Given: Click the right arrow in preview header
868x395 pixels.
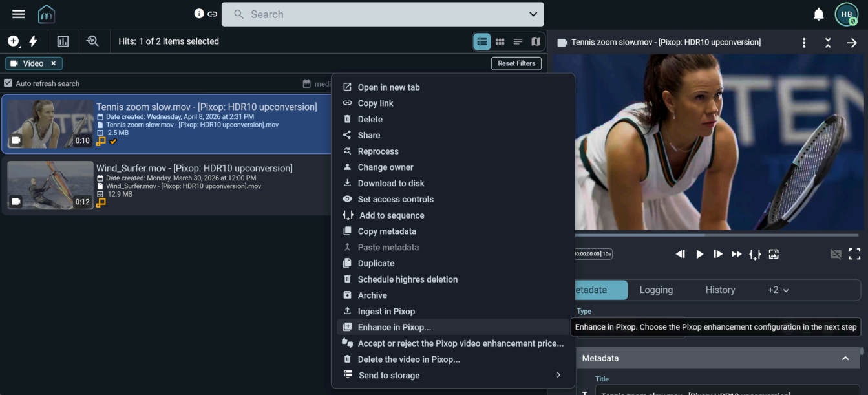Looking at the screenshot, I should click(852, 43).
